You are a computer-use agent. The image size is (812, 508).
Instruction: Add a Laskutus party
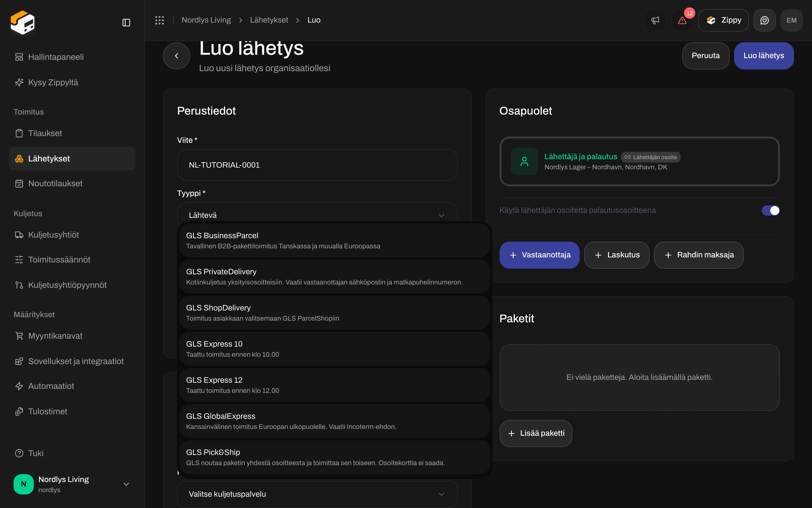(x=617, y=255)
